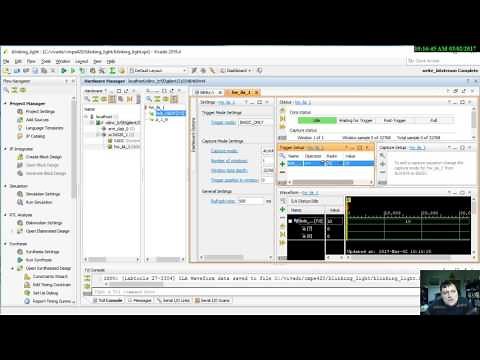Open Language Templates
480x360 pixels.
point(44,128)
